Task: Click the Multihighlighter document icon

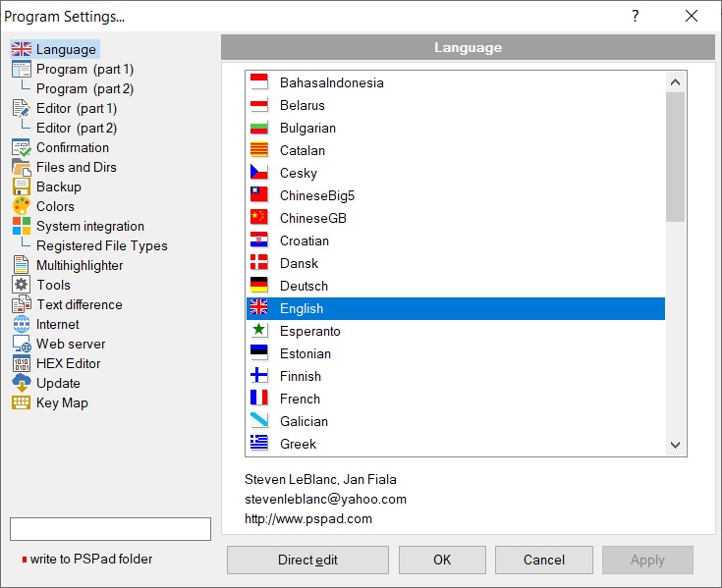Action: point(22,265)
